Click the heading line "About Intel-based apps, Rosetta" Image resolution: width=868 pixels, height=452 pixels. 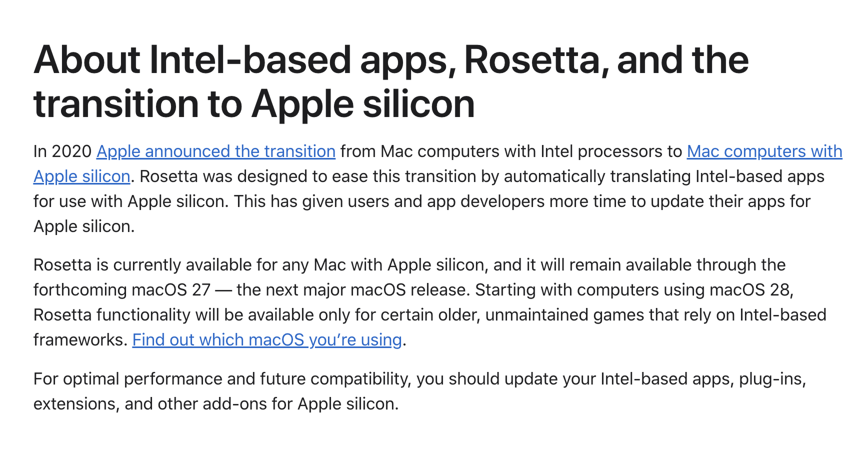pyautogui.click(x=245, y=60)
